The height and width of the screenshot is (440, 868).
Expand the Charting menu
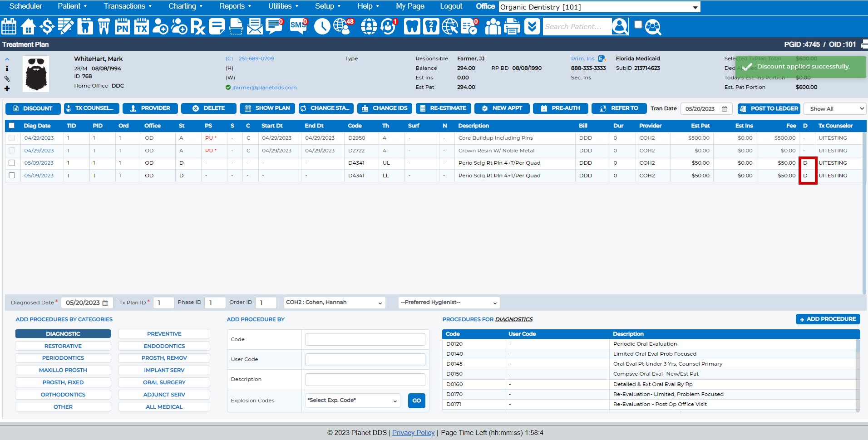(x=185, y=6)
